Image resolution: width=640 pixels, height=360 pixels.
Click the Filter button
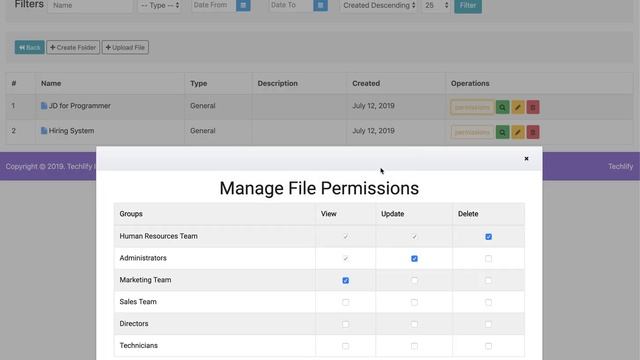click(468, 5)
